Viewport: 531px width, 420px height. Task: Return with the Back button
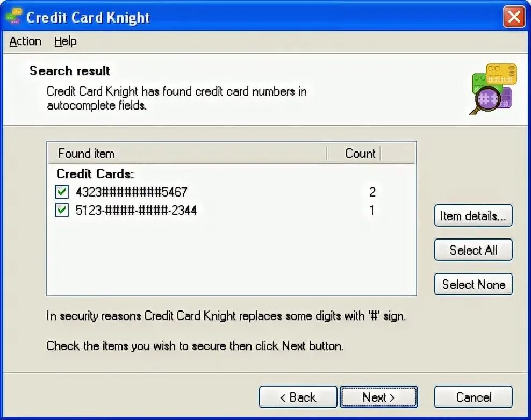[298, 397]
